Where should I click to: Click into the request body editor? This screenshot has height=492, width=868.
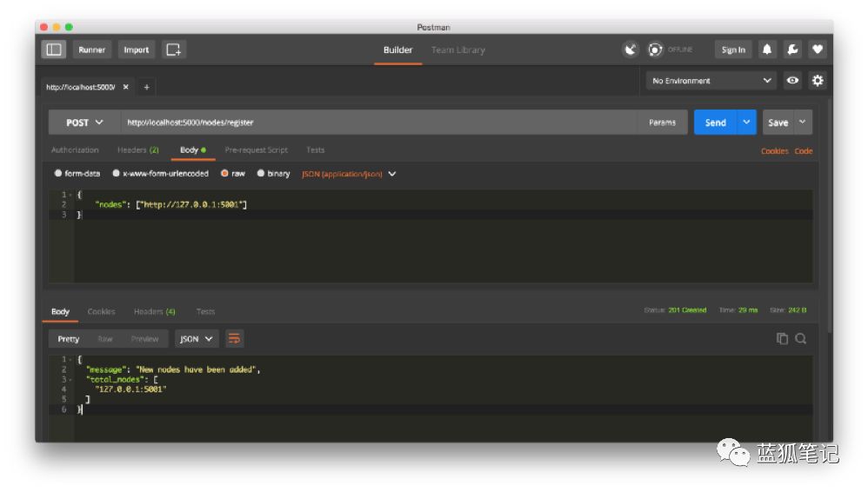pos(443,236)
